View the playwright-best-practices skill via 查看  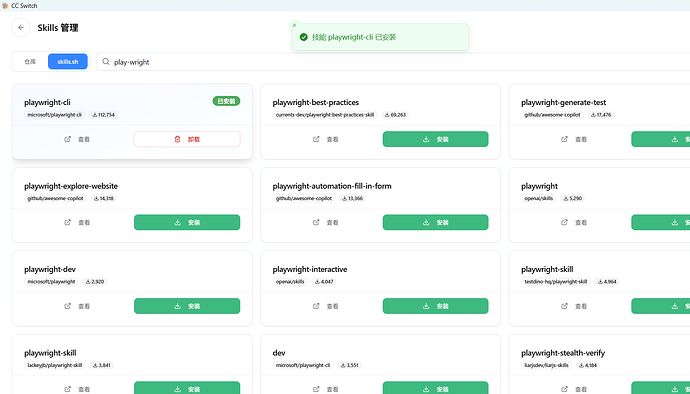click(x=326, y=139)
